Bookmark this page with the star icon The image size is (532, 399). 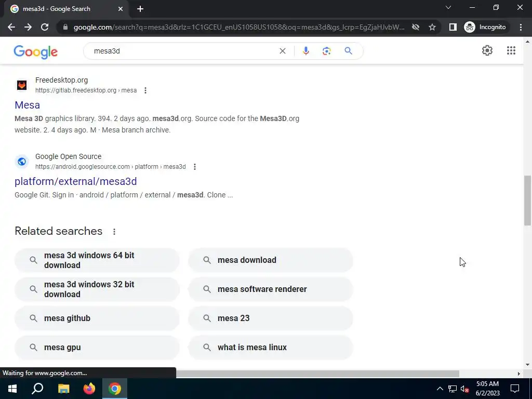pos(432,27)
